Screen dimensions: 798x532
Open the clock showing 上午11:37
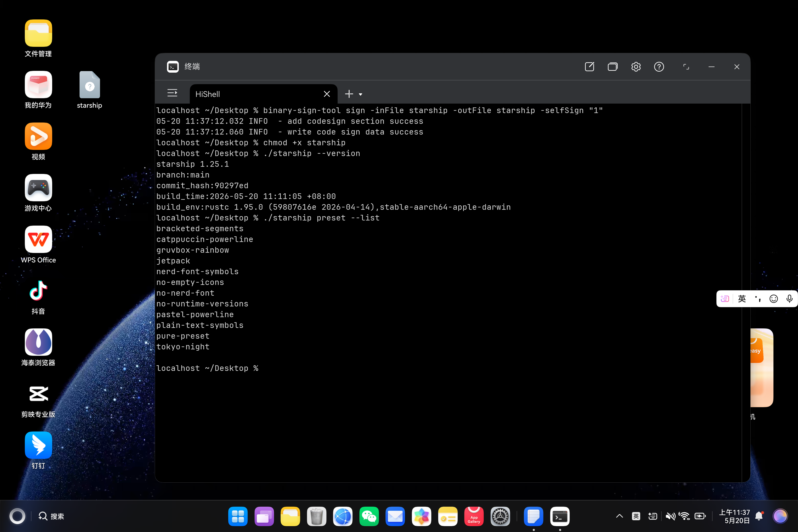(x=735, y=516)
